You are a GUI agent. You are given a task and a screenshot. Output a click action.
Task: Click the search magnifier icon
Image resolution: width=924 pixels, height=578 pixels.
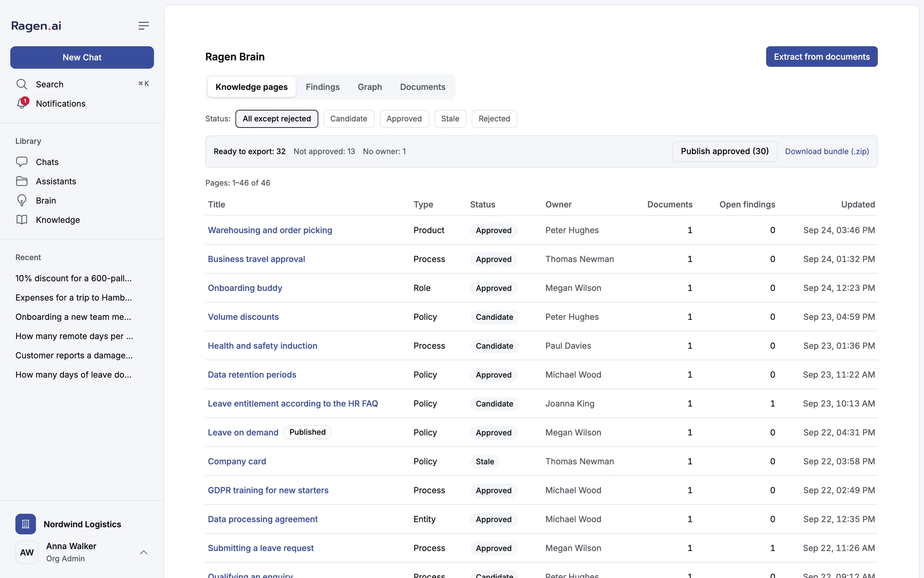pyautogui.click(x=22, y=84)
